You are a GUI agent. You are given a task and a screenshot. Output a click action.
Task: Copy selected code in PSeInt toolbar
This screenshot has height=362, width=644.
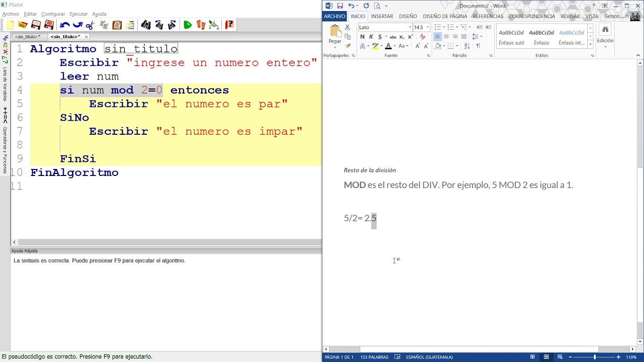[x=104, y=25]
